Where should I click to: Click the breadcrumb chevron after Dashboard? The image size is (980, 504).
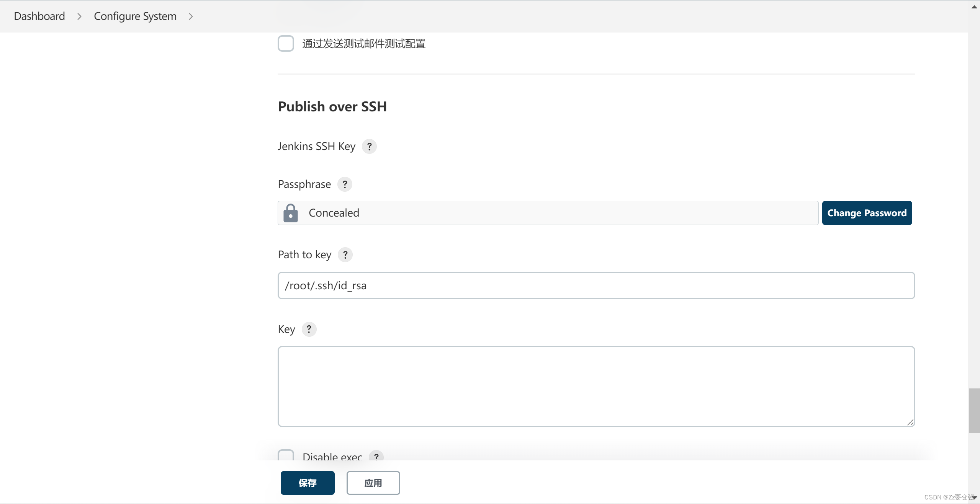click(79, 16)
